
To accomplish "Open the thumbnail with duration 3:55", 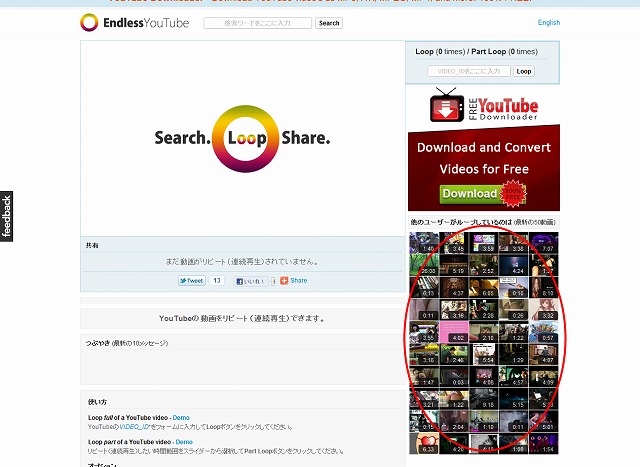I will (424, 332).
